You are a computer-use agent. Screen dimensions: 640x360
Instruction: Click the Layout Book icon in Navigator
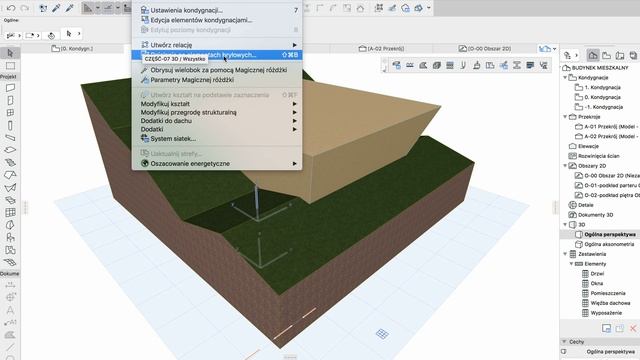click(620, 55)
